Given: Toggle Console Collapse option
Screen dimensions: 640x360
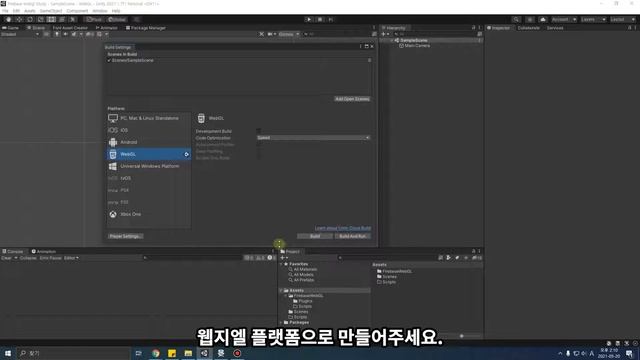Looking at the screenshot, I should (28, 258).
